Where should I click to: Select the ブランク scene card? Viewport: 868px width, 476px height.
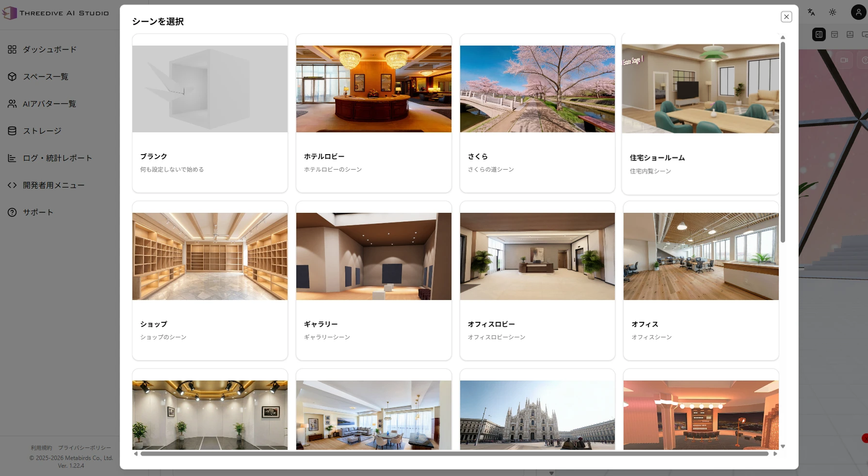point(210,113)
